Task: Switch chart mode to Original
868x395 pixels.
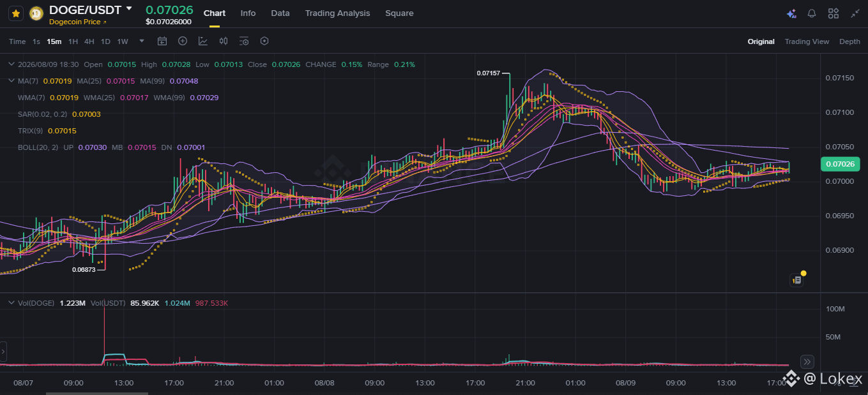Action: [x=761, y=41]
